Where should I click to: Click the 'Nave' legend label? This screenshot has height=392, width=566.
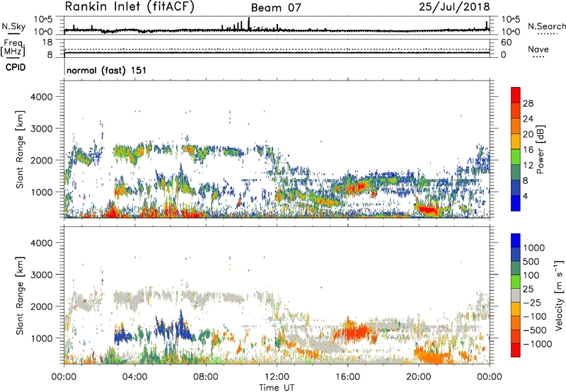538,49
